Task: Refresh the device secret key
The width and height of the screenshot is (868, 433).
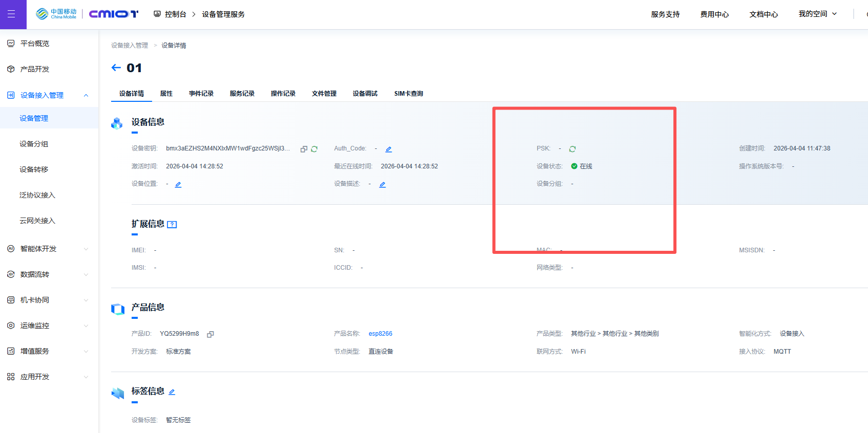Action: pyautogui.click(x=314, y=149)
